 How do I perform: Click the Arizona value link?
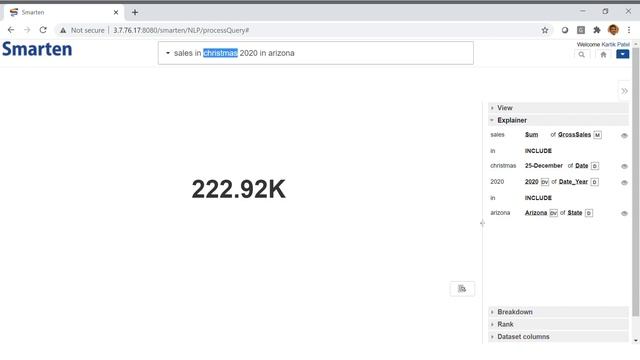[536, 213]
